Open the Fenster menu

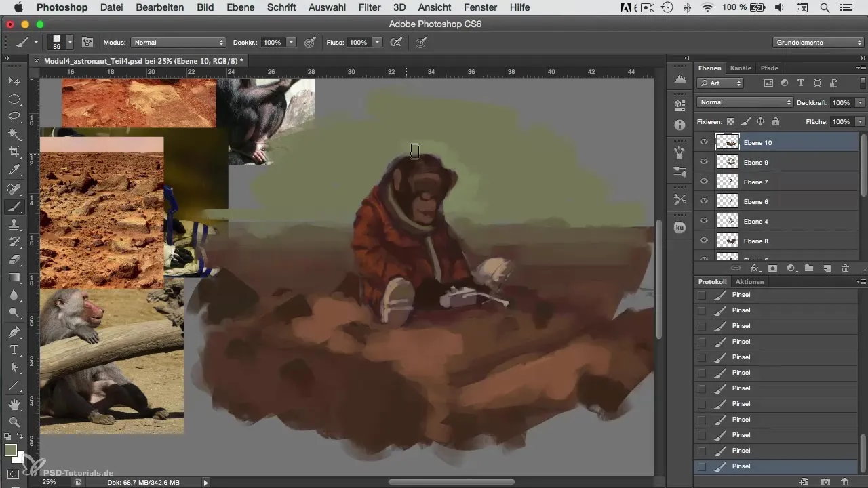(480, 7)
